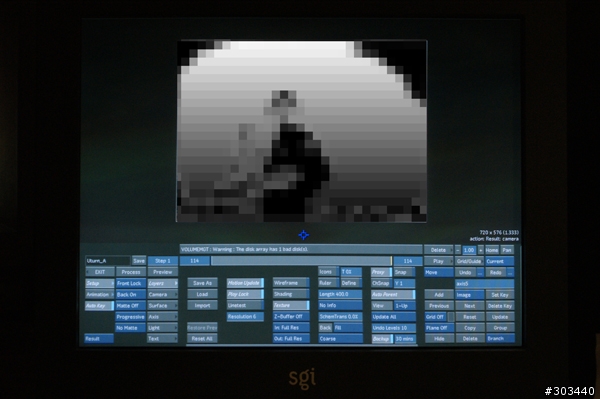600x399 pixels.
Task: Open the Front Lock dropdown
Action: pos(130,283)
